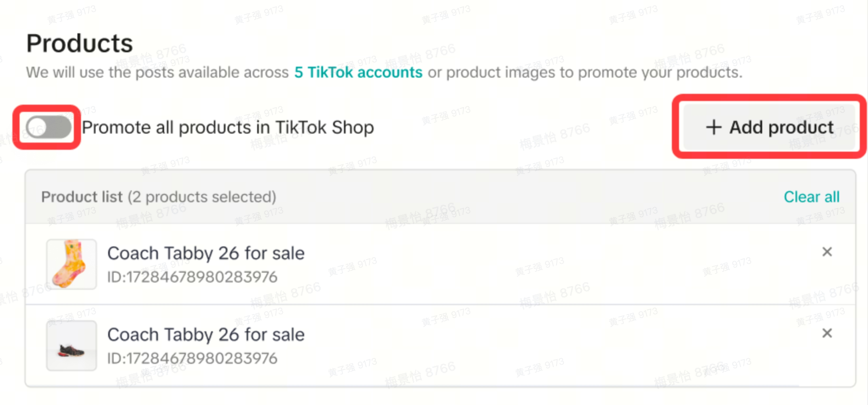This screenshot has width=868, height=405.
Task: Click the Add product button
Action: tap(769, 127)
